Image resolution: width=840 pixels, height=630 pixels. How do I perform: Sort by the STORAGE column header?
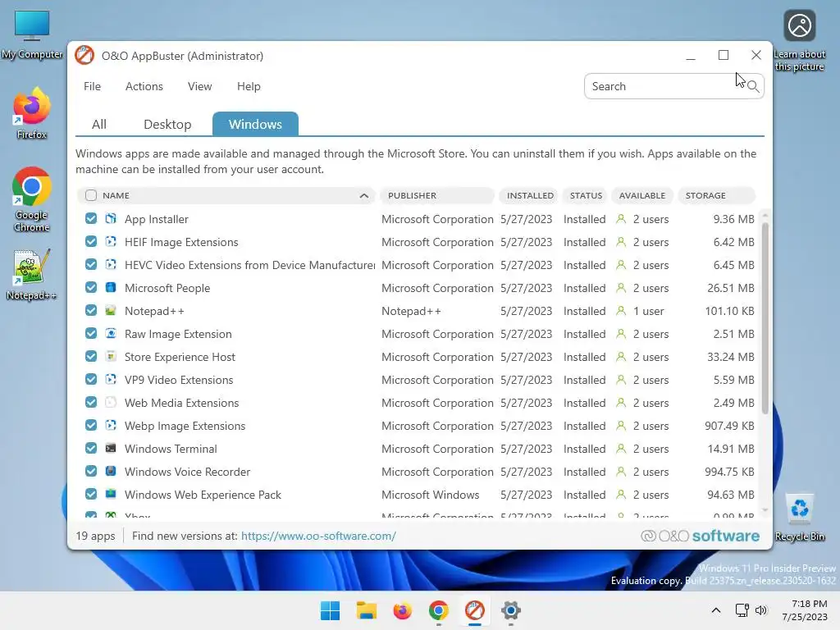pyautogui.click(x=717, y=195)
